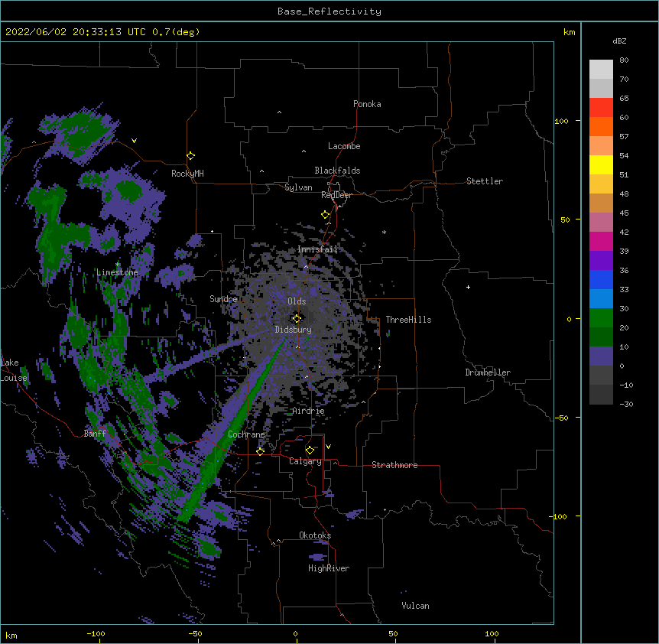Image resolution: width=659 pixels, height=644 pixels.
Task: Click the Stettler city label
Action: click(485, 181)
